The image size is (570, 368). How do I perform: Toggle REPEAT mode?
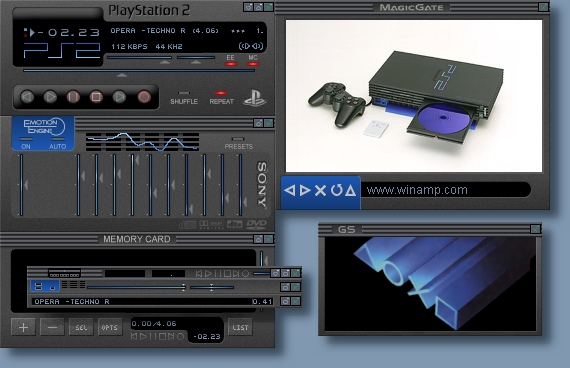(221, 98)
